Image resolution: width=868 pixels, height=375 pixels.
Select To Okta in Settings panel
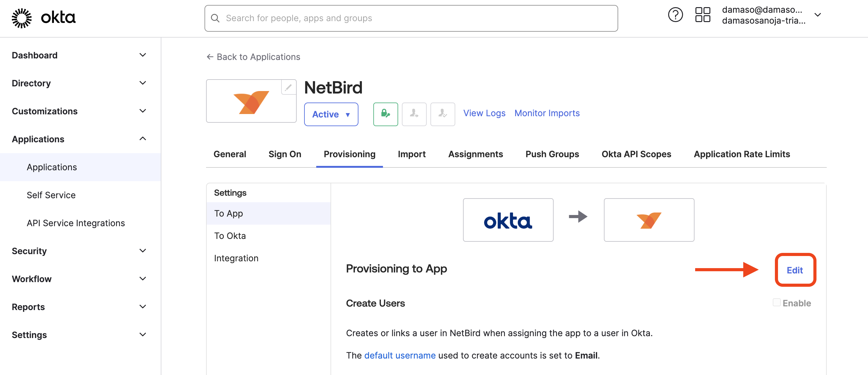click(230, 236)
